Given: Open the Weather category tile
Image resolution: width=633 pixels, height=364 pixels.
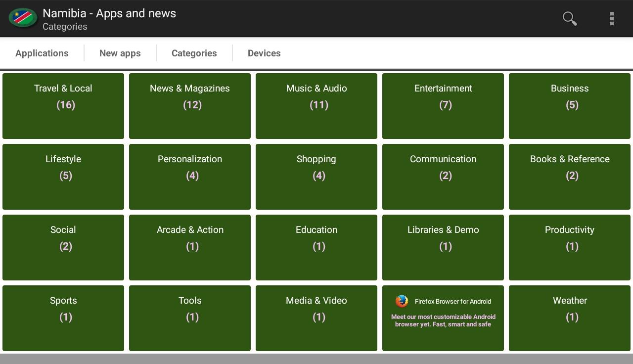Looking at the screenshot, I should (570, 318).
